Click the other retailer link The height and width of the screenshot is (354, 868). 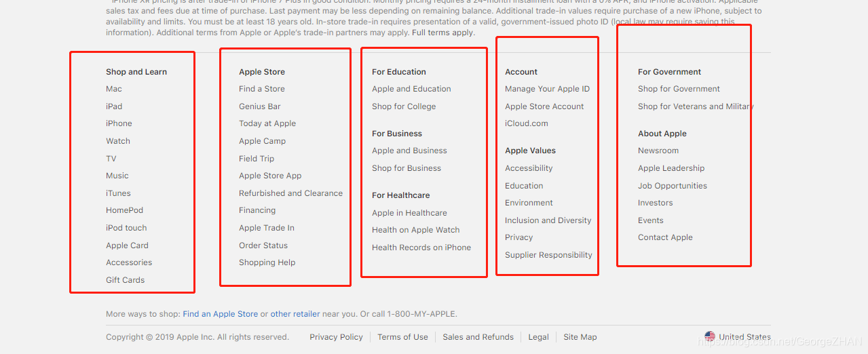[x=295, y=314]
